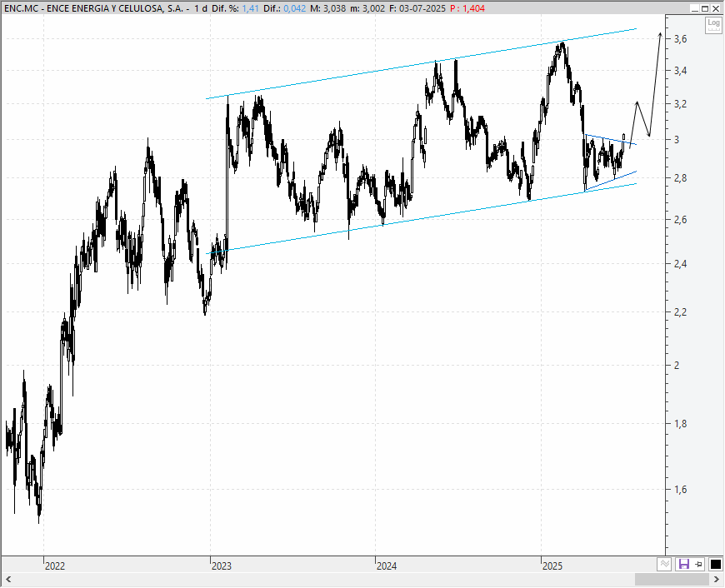725x588 pixels.
Task: Click the 2022 time axis label
Action: pos(55,566)
